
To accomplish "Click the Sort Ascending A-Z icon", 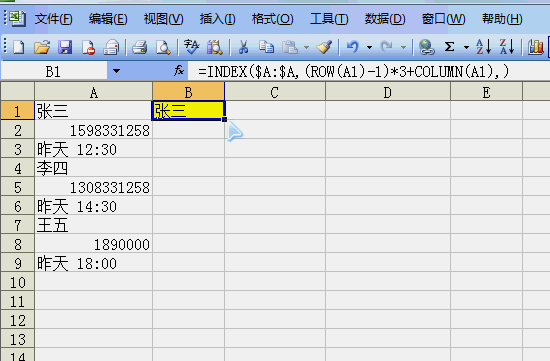I will (484, 47).
